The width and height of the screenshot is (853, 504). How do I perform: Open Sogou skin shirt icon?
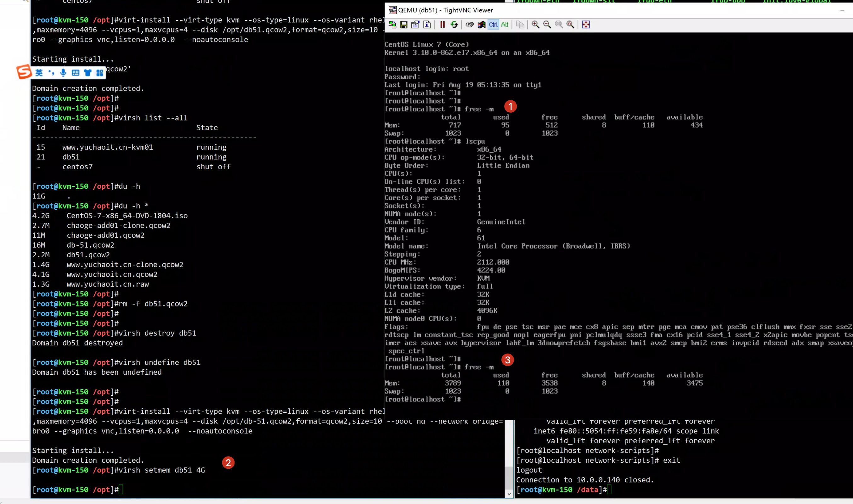click(88, 73)
